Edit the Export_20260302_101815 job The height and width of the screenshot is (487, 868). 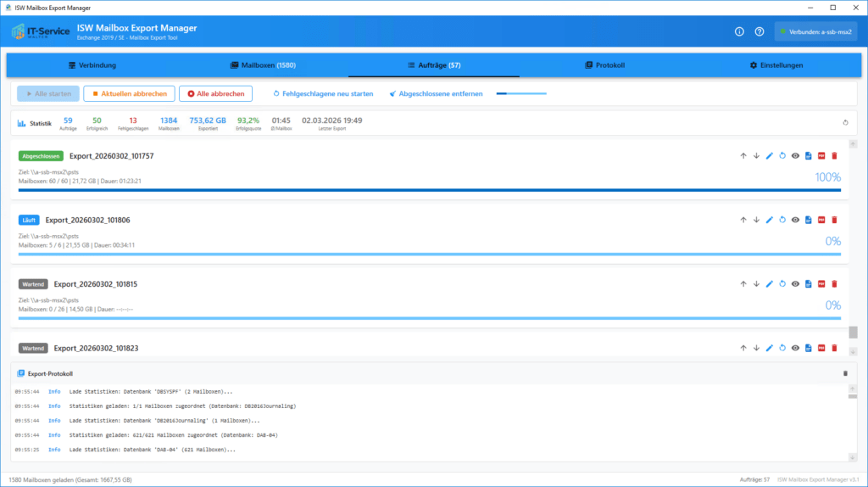(x=770, y=284)
